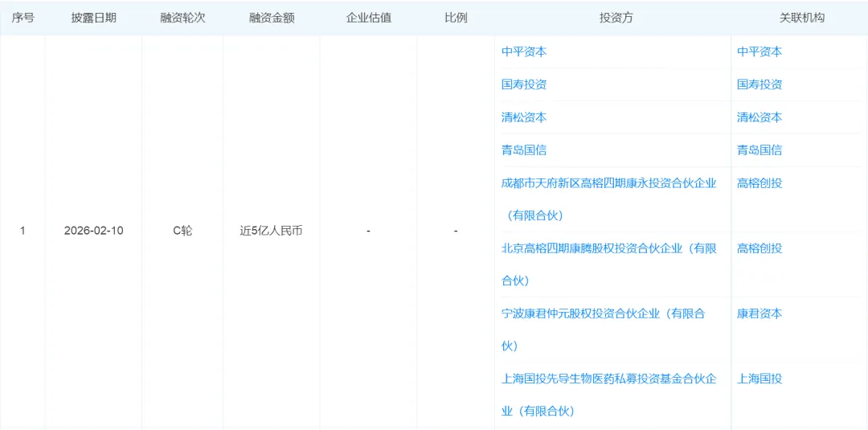Open 青岛国信 in 关联机构 column
Viewport: 868px width, 430px height.
click(x=759, y=150)
